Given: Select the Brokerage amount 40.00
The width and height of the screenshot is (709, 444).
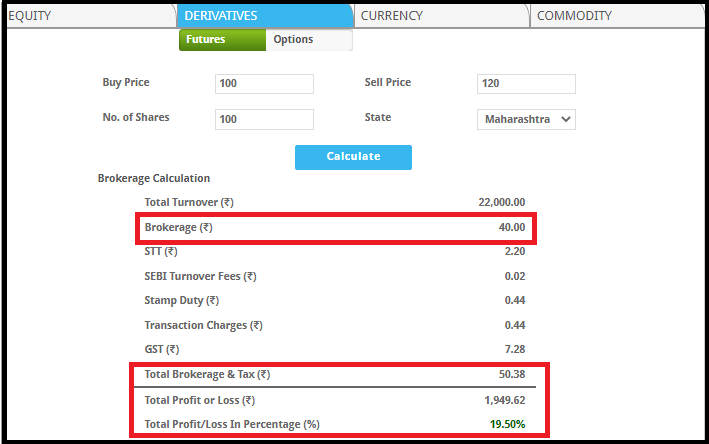Looking at the screenshot, I should coord(512,228).
